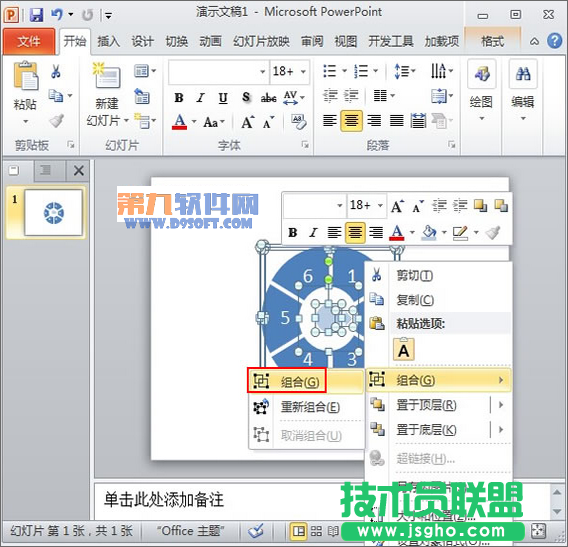Viewport: 568px width, 547px height.
Task: Toggle text Shadow in the ribbon
Action: point(246,97)
